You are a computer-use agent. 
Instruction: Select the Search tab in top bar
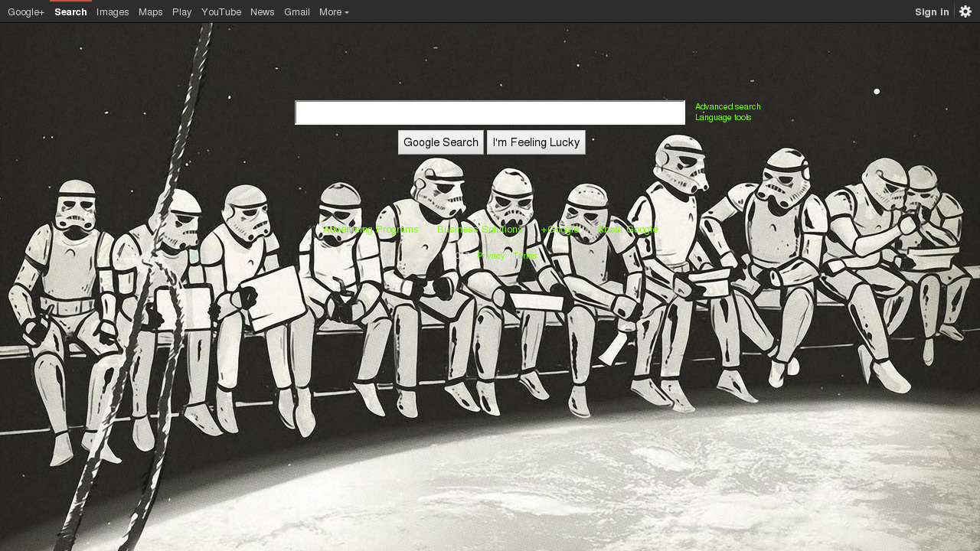coord(70,11)
